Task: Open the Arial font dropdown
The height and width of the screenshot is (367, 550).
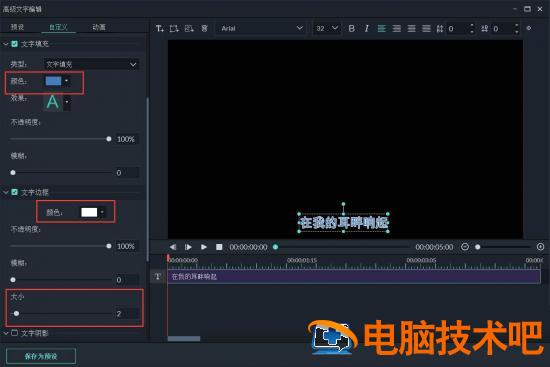Action: tap(261, 28)
